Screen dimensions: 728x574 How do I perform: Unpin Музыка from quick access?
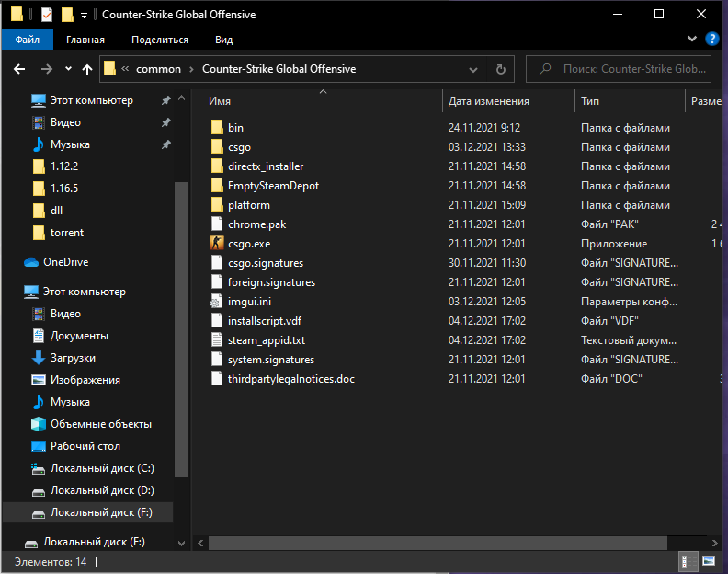click(x=165, y=144)
